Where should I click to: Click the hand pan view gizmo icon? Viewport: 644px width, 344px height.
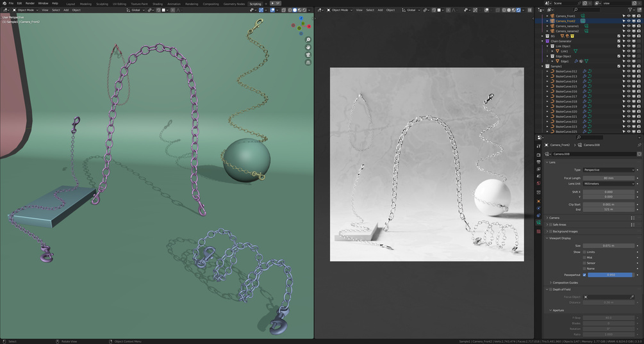coord(308,47)
